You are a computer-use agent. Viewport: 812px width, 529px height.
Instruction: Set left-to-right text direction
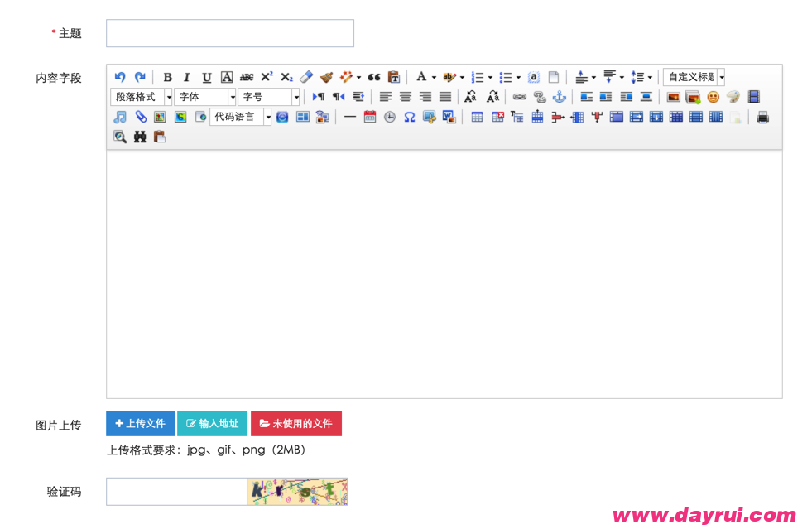click(x=319, y=97)
